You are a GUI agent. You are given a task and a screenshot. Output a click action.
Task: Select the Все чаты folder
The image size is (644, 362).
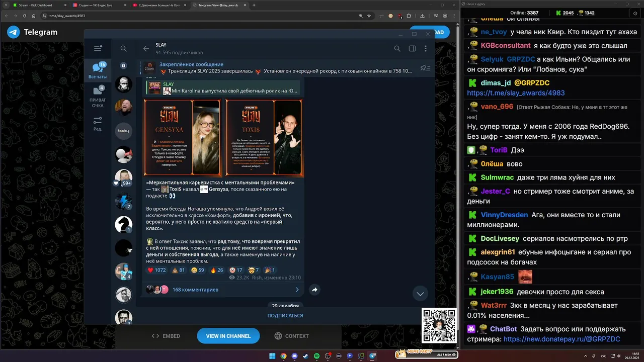(x=98, y=70)
